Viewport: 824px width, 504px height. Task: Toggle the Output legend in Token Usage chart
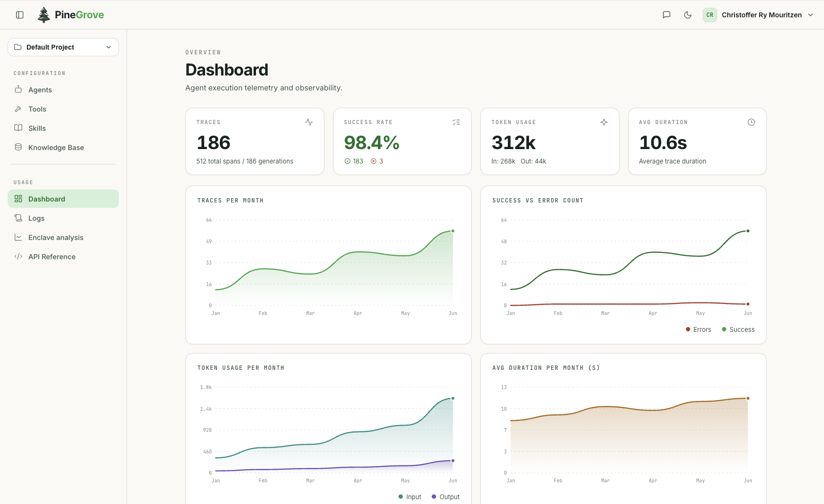coord(446,497)
